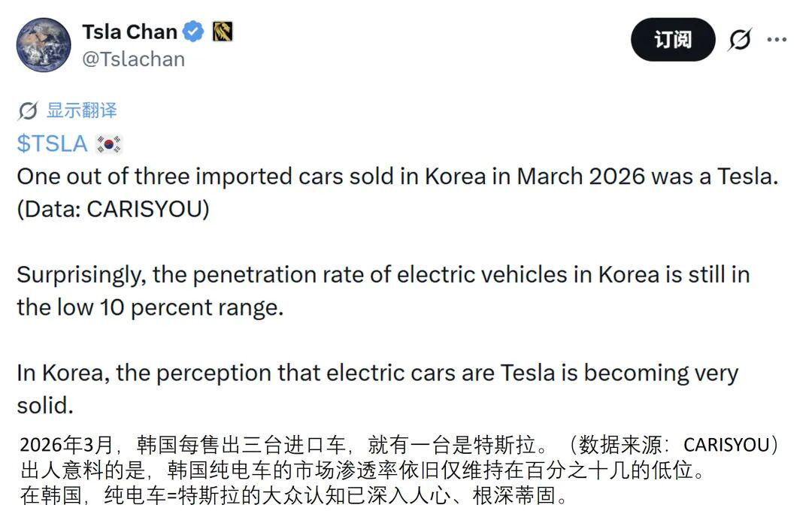
Task: Click the gold affiliate badge icon
Action: pos(222,32)
